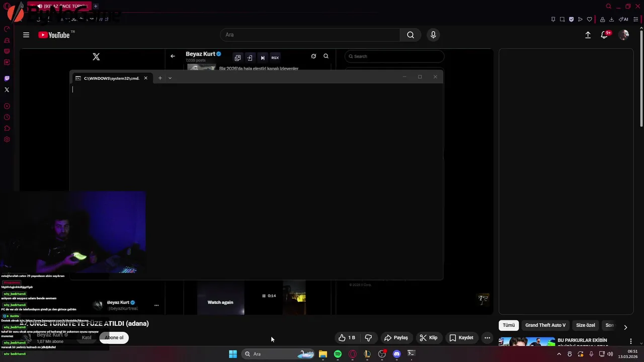Image resolution: width=644 pixels, height=362 pixels.
Task: Click the Klip button
Action: tap(429, 338)
